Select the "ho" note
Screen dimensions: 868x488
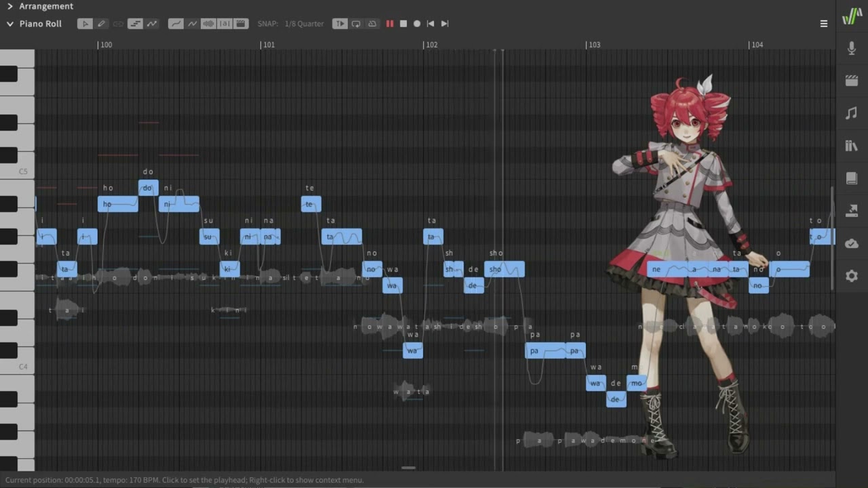[118, 204]
